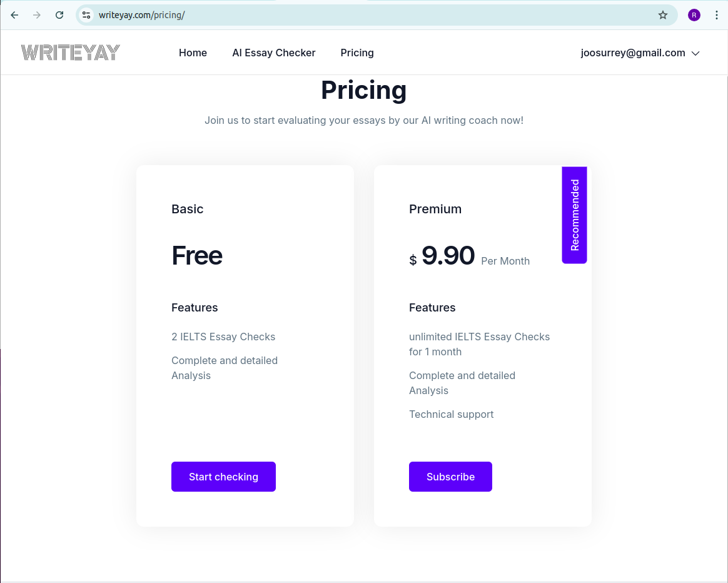Go to the Home nav item
This screenshot has height=583, width=728.
(x=193, y=53)
